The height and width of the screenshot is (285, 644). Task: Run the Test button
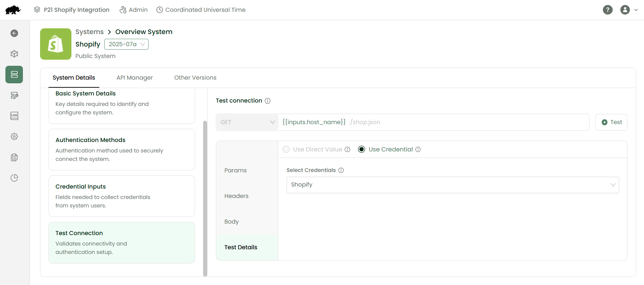pyautogui.click(x=611, y=122)
